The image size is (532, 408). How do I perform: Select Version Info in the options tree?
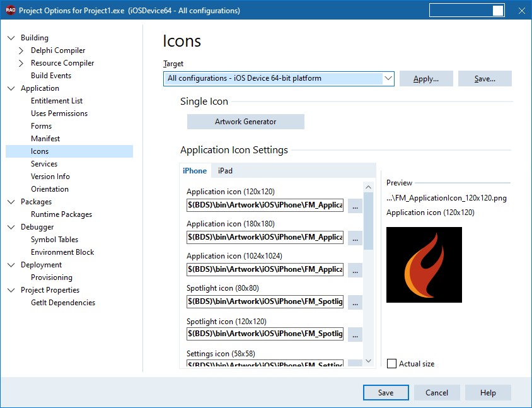[x=50, y=177]
